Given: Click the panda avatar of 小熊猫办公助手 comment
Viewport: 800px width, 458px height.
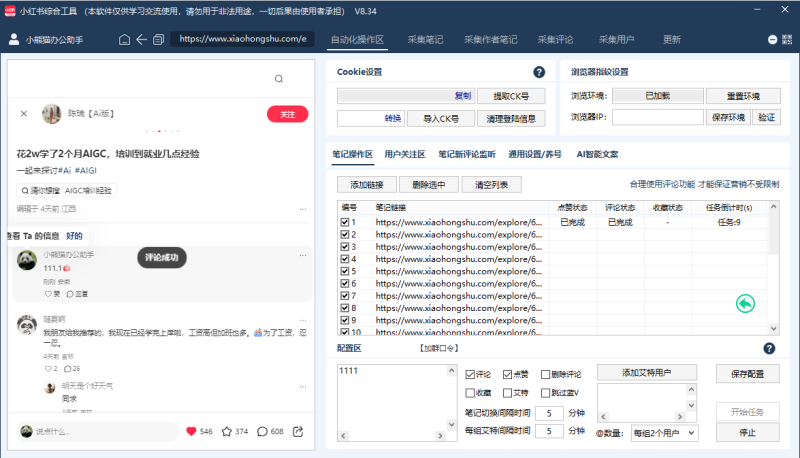Looking at the screenshot, I should 27,260.
